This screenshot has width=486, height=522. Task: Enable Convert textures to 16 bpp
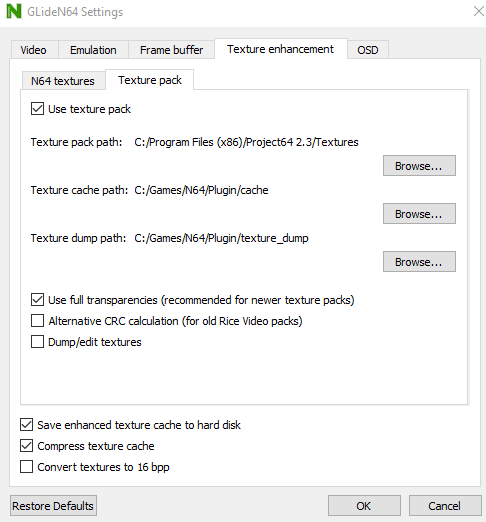[26, 467]
